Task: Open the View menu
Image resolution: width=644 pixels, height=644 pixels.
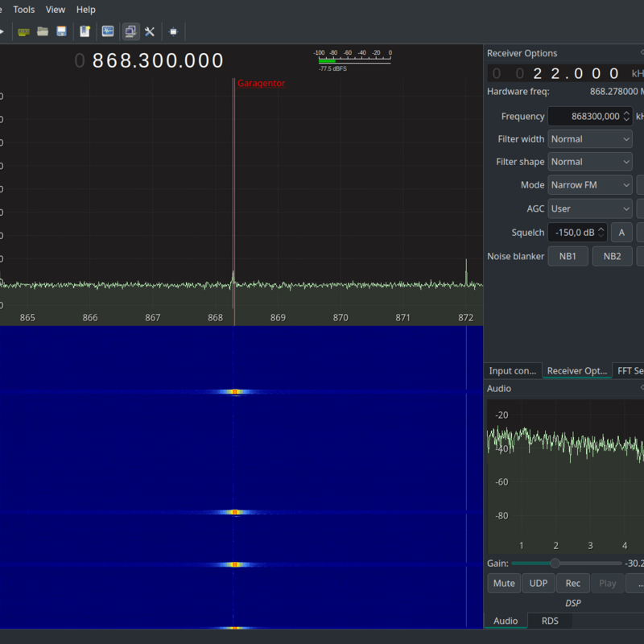Action: click(x=56, y=10)
